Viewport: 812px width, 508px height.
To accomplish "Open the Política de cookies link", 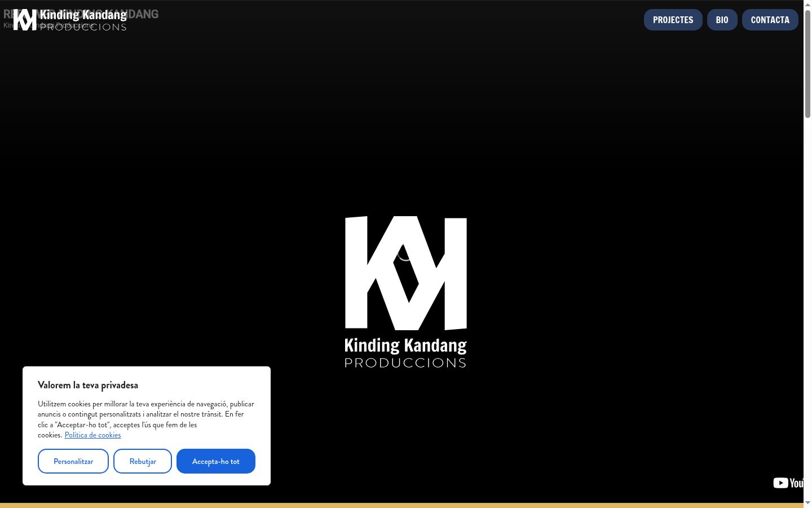I will (x=92, y=435).
